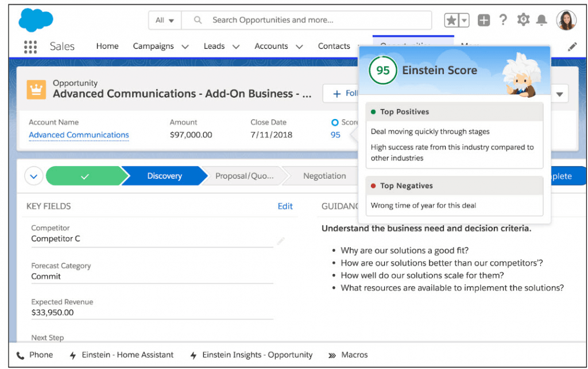Click the Top Positives header
This screenshot has height=369, width=588.
(455, 112)
